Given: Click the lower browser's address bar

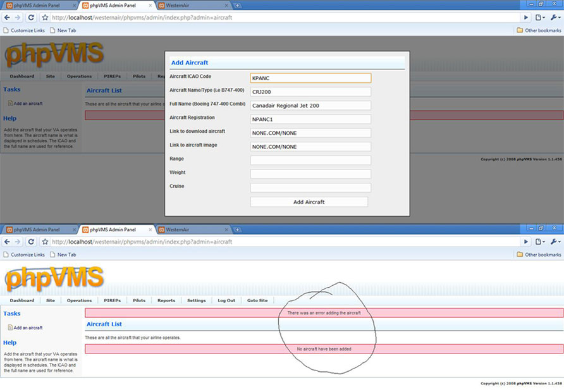Looking at the screenshot, I should pyautogui.click(x=285, y=242).
